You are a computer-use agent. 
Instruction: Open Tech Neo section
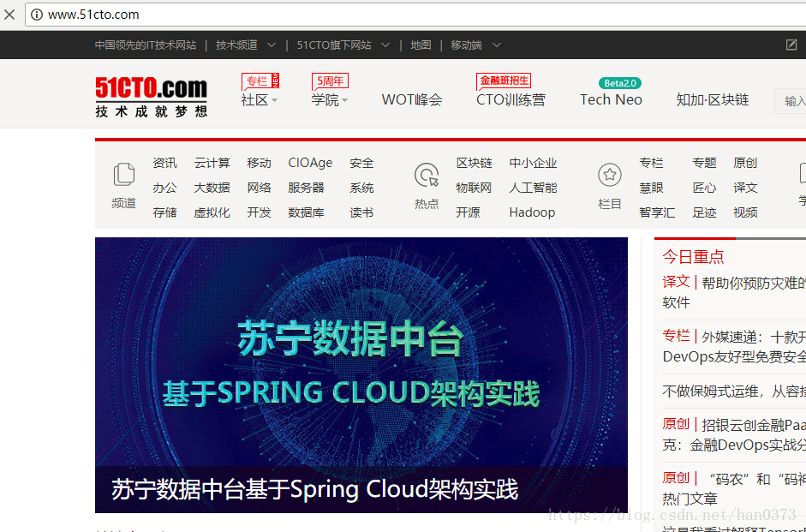pos(611,99)
